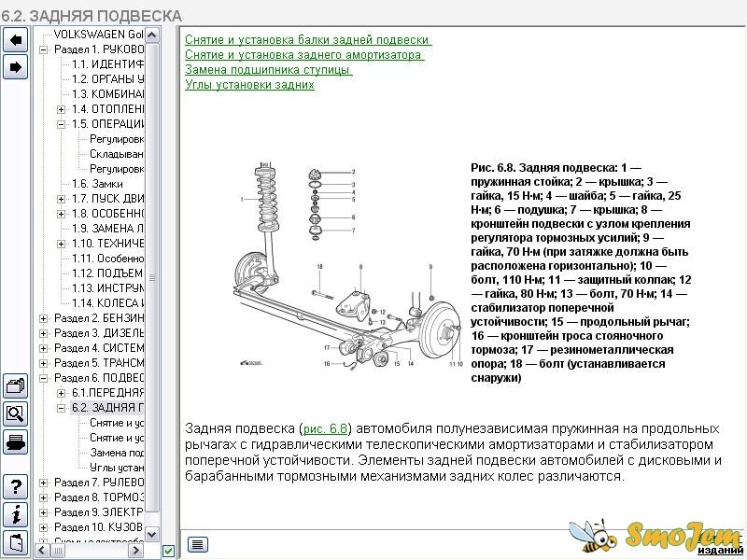Select Складыван tree item
747x560 pixels.
point(116,154)
